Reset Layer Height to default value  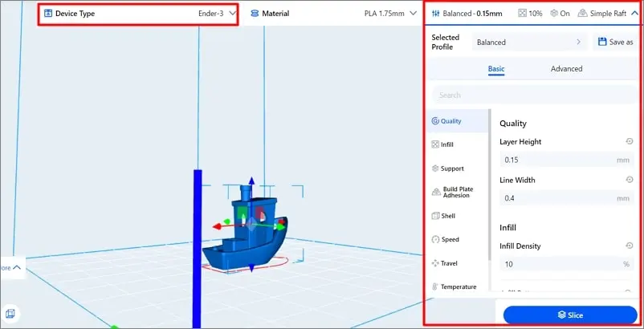coord(630,142)
